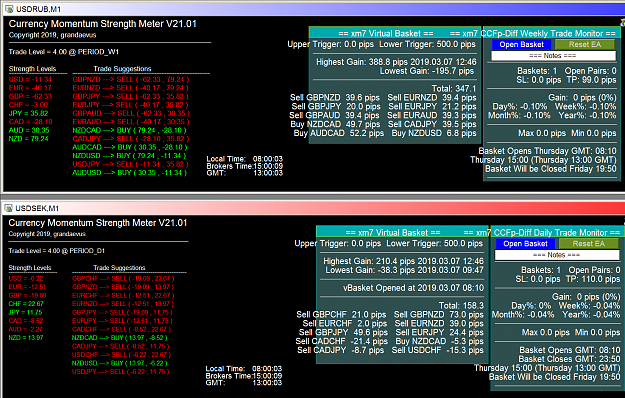Click Buy NZDUSD 6.8 pips entry

pyautogui.click(x=434, y=133)
